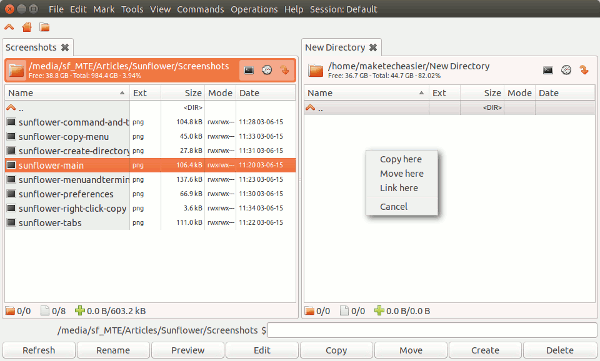The image size is (600, 361).
Task: Open bookmarks arrow icon in Screenshots panel header
Action: pyautogui.click(x=285, y=70)
